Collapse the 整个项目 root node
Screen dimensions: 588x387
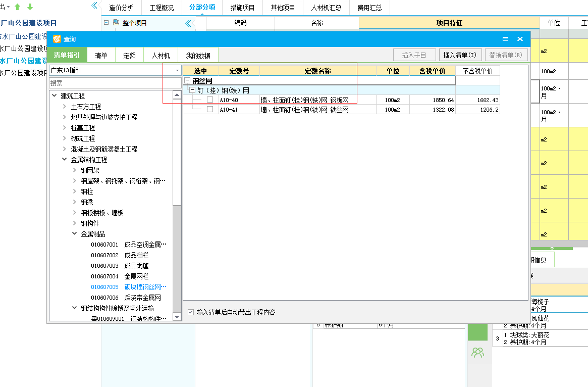coord(106,23)
